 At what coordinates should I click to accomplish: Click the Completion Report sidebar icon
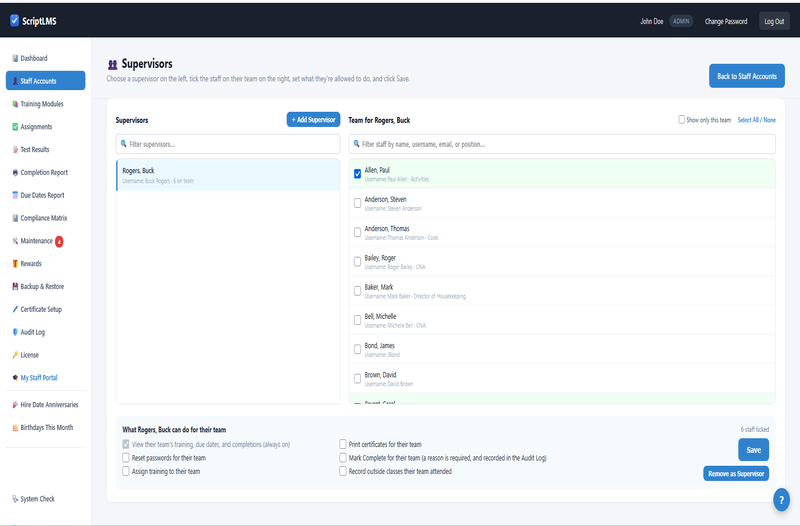pos(15,172)
